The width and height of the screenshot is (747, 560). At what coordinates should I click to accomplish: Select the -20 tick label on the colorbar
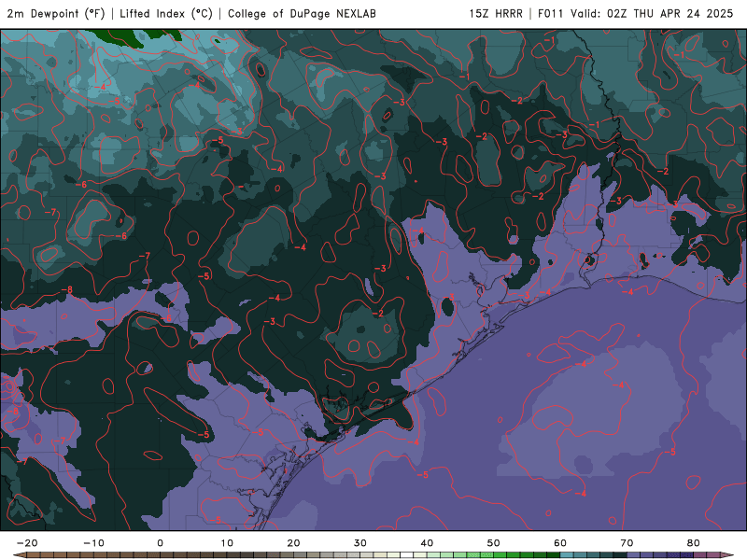pos(27,543)
